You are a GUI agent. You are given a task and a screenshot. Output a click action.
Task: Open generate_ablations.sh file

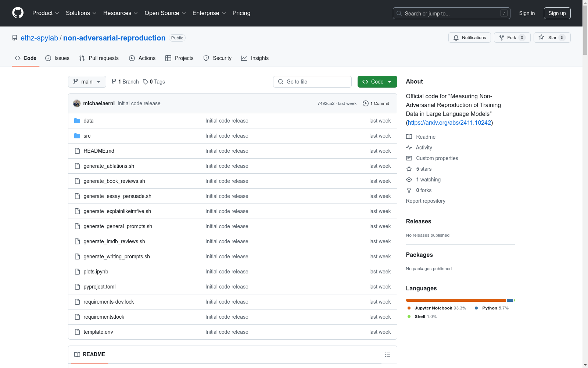(109, 166)
